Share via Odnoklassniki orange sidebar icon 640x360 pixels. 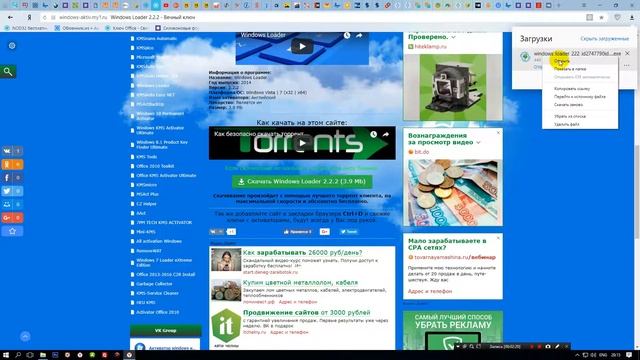coord(7,164)
